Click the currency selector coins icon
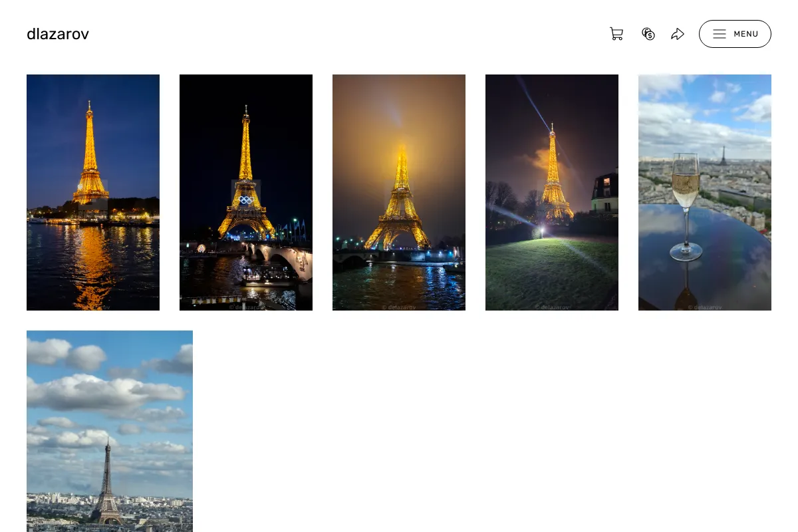 (x=648, y=34)
